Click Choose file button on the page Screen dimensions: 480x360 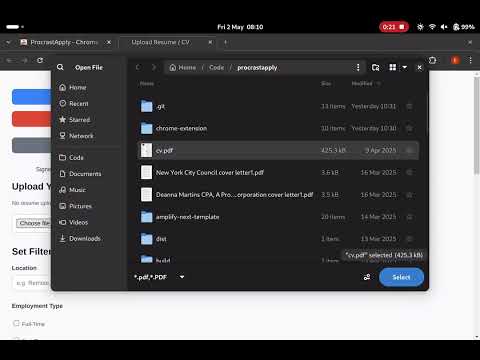pyautogui.click(x=34, y=223)
